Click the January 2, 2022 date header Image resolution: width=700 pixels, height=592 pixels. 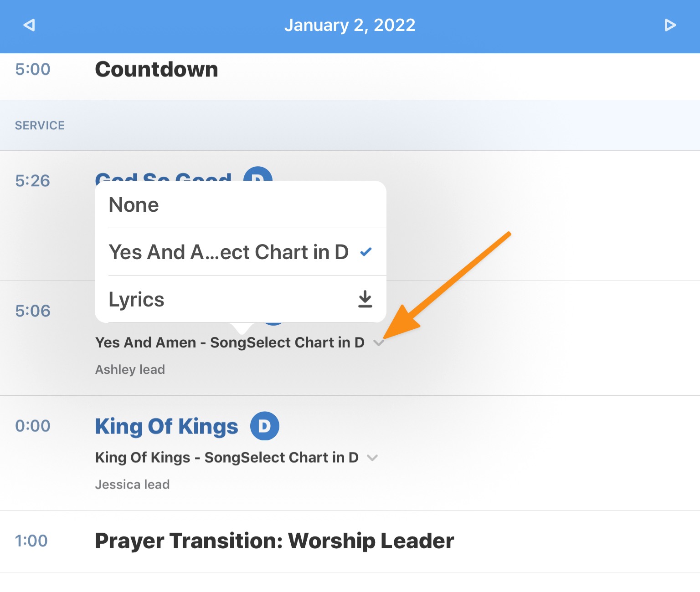350,25
